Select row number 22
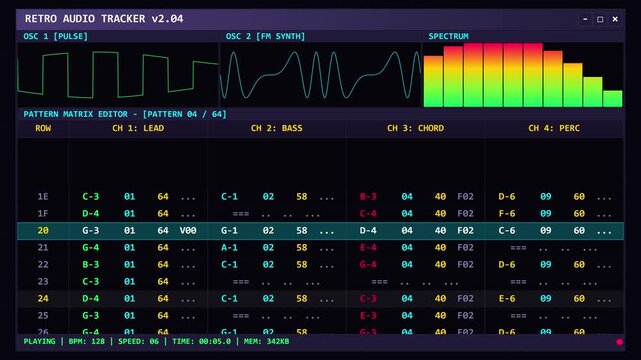This screenshot has width=641, height=360. pyautogui.click(x=43, y=265)
